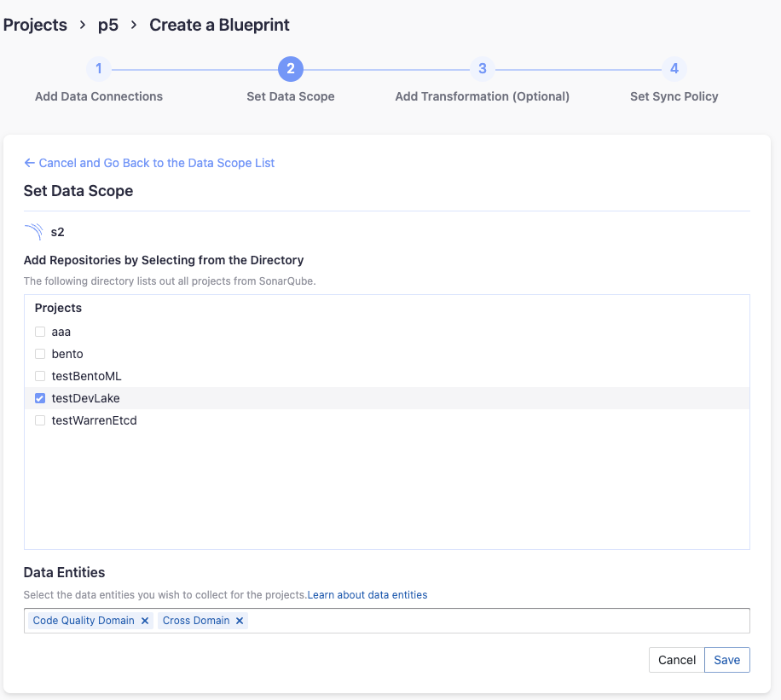Click step 1 circle Add Data Connections
Screen dimensions: 781x700
pyautogui.click(x=99, y=69)
